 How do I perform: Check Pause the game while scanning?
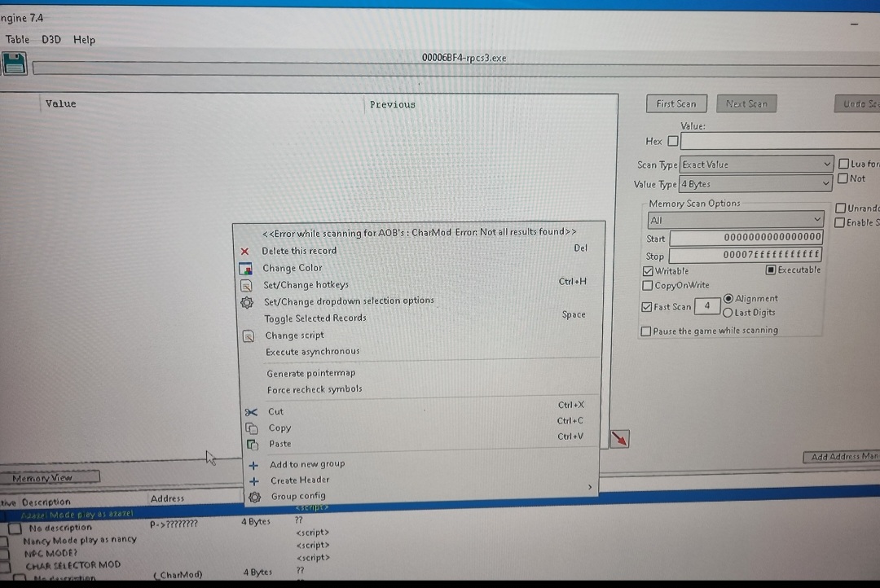646,331
